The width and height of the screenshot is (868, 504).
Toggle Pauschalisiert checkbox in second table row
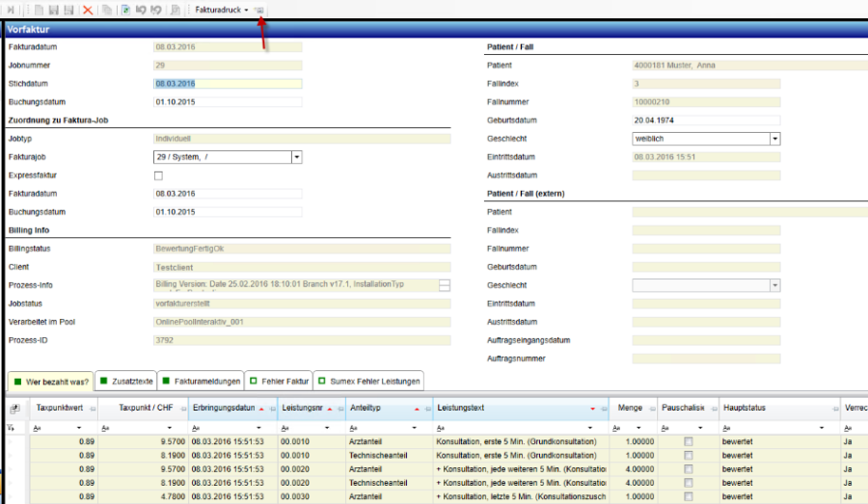pos(688,455)
